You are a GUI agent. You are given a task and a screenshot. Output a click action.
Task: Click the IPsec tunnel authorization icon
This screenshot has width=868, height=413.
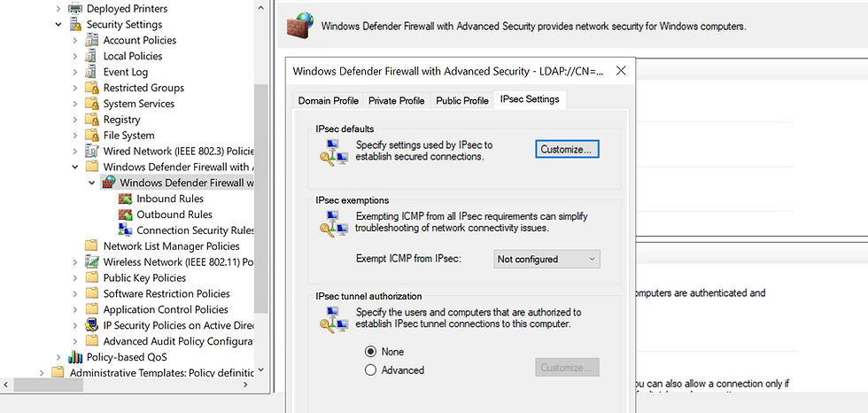(333, 319)
